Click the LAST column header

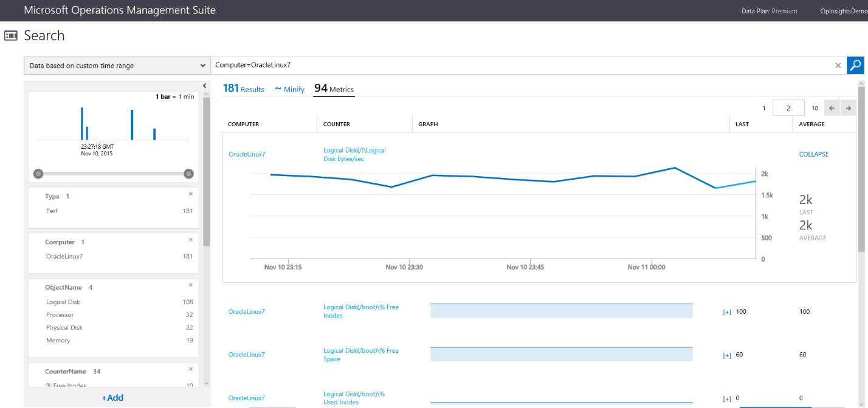coord(742,124)
